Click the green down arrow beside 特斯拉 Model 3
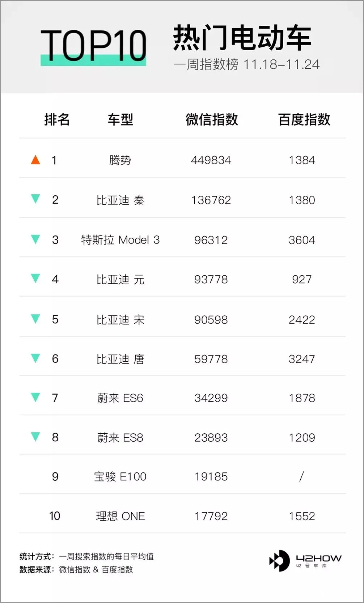Screen dimensions: 364x603 coord(35,239)
